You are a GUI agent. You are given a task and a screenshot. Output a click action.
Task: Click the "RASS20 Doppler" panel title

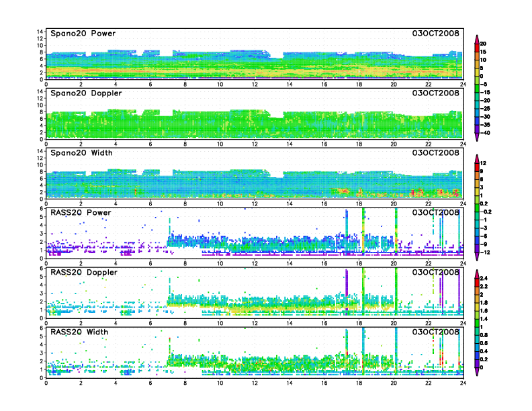79,273
